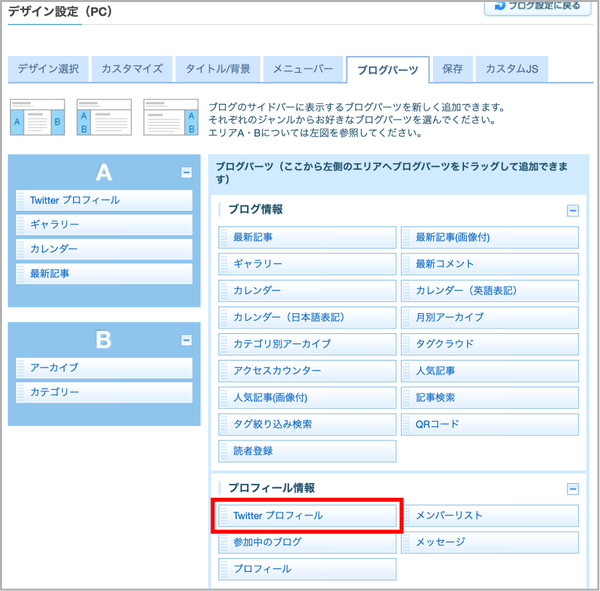Click Twitter プロフィール in プロフィール情報
The width and height of the screenshot is (600, 591).
point(307,516)
